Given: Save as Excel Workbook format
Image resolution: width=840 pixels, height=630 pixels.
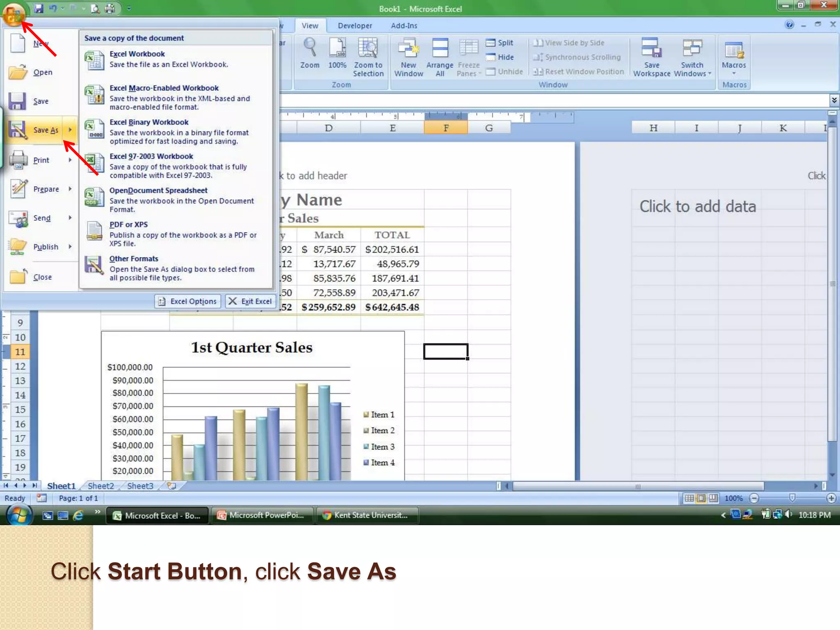Looking at the screenshot, I should point(176,60).
